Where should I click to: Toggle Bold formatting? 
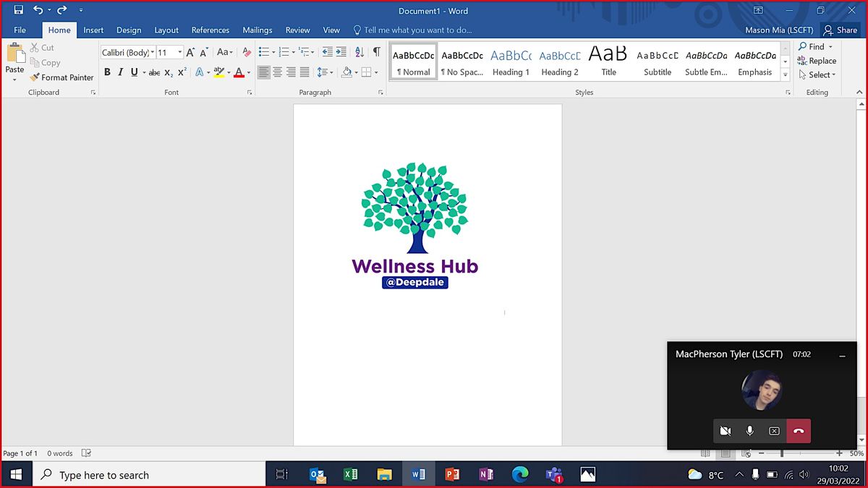[x=107, y=72]
